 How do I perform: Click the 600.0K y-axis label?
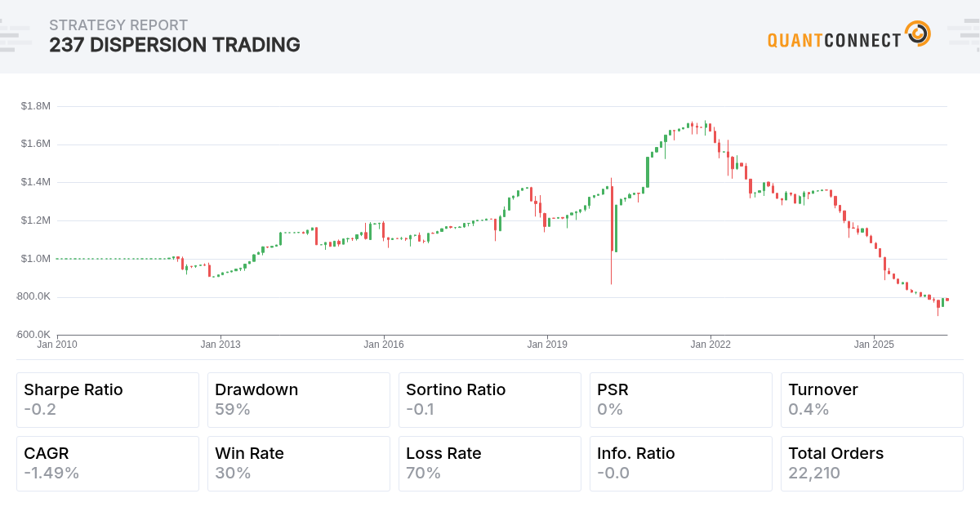[x=34, y=335]
